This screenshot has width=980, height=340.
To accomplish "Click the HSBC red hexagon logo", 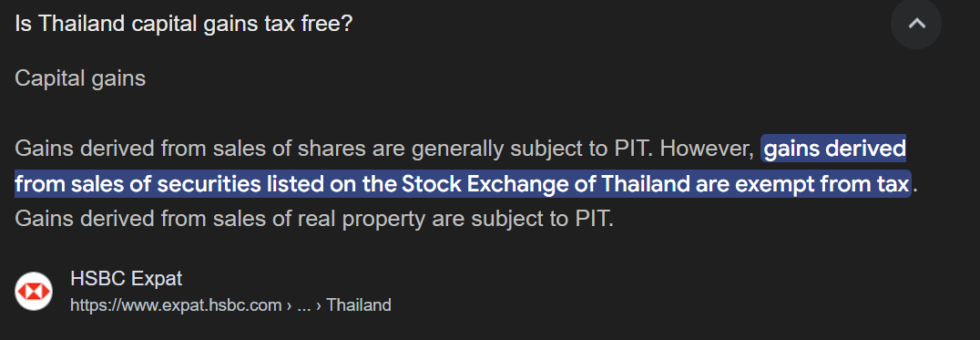I will tap(34, 292).
